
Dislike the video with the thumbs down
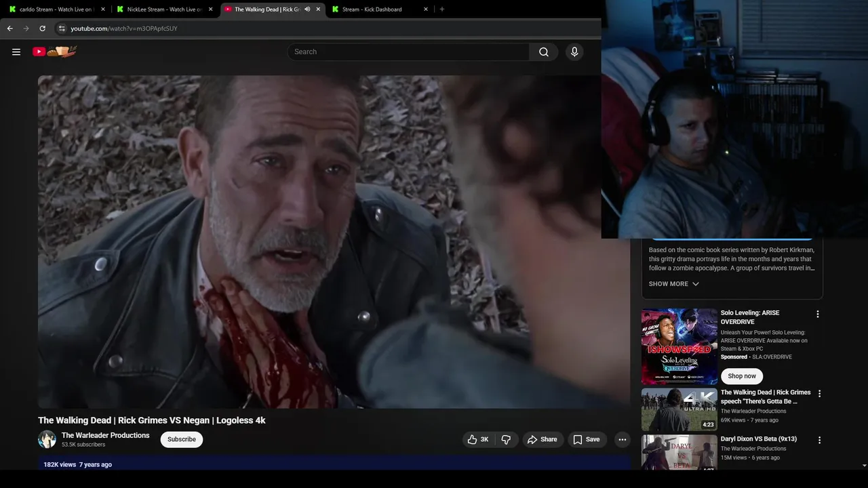pos(507,439)
